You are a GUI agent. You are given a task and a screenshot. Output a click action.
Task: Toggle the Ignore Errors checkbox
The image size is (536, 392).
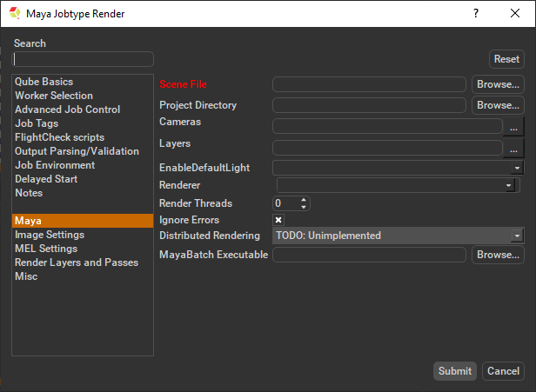point(278,220)
